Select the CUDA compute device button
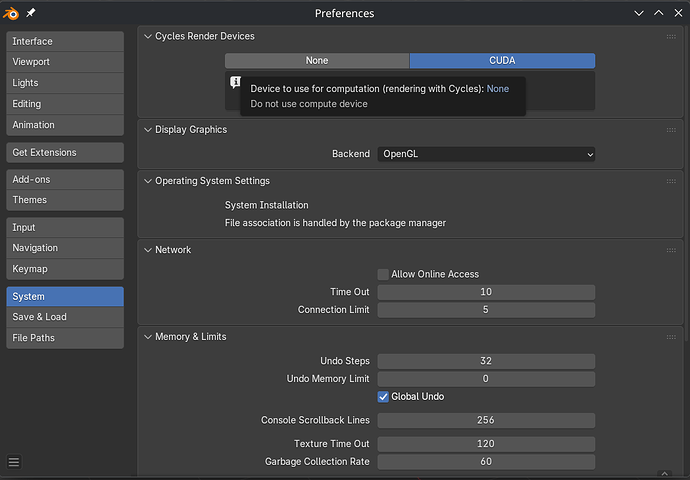Viewport: 690px width, 480px height. coord(502,61)
